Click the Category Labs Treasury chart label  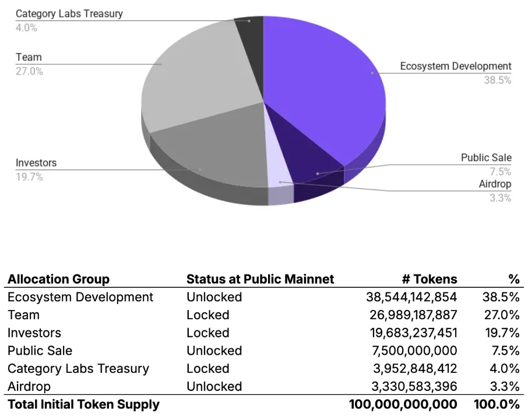click(69, 13)
